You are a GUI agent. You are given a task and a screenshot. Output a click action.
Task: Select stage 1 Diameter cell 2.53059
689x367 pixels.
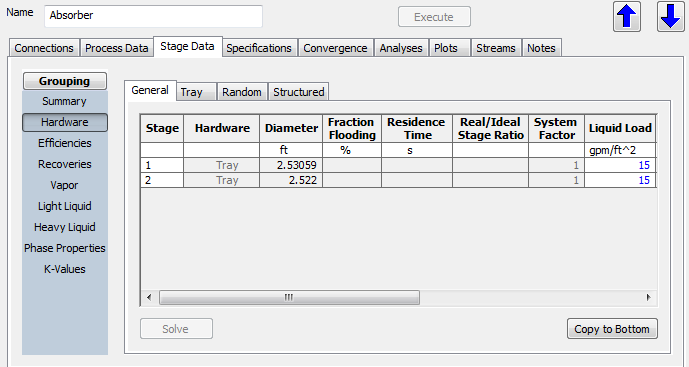pyautogui.click(x=291, y=165)
